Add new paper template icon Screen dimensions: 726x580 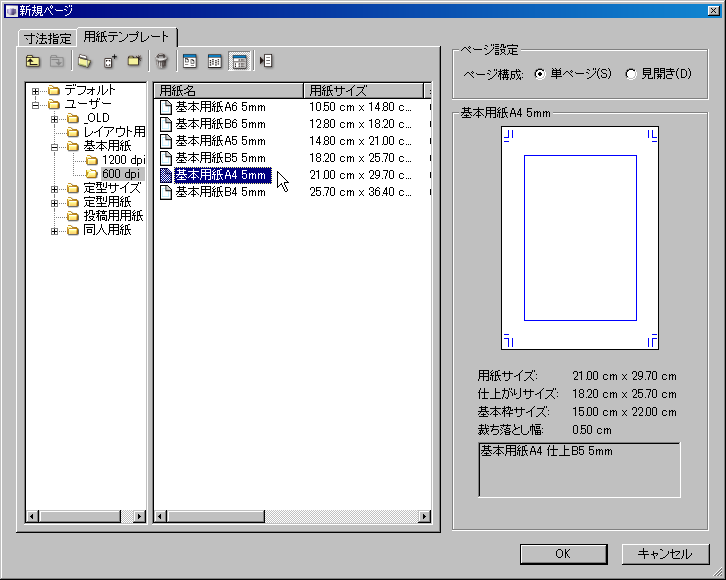[x=110, y=61]
